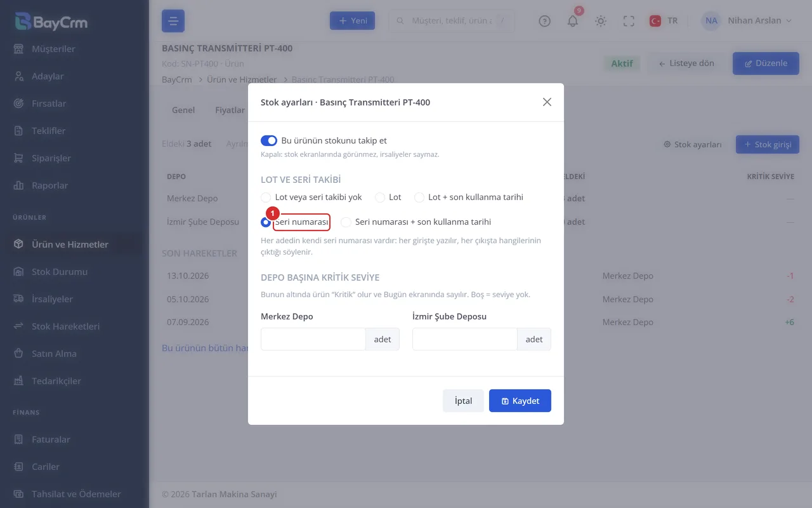Click the Adaylar person icon
The image size is (812, 508).
point(19,76)
